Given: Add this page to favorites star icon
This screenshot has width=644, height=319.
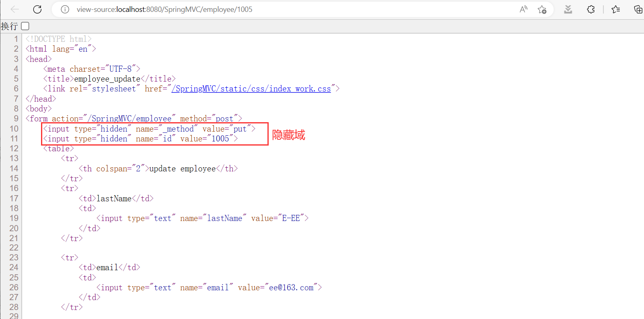Looking at the screenshot, I should point(542,9).
